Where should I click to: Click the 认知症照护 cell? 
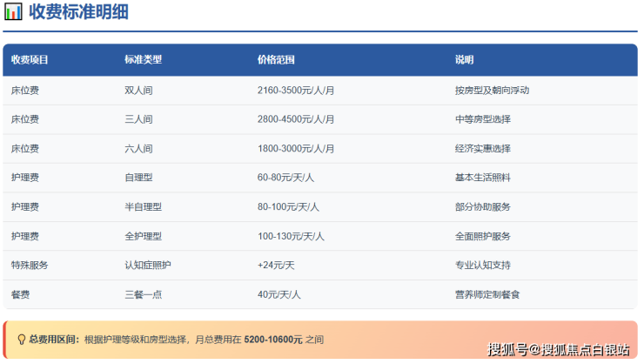pyautogui.click(x=148, y=266)
